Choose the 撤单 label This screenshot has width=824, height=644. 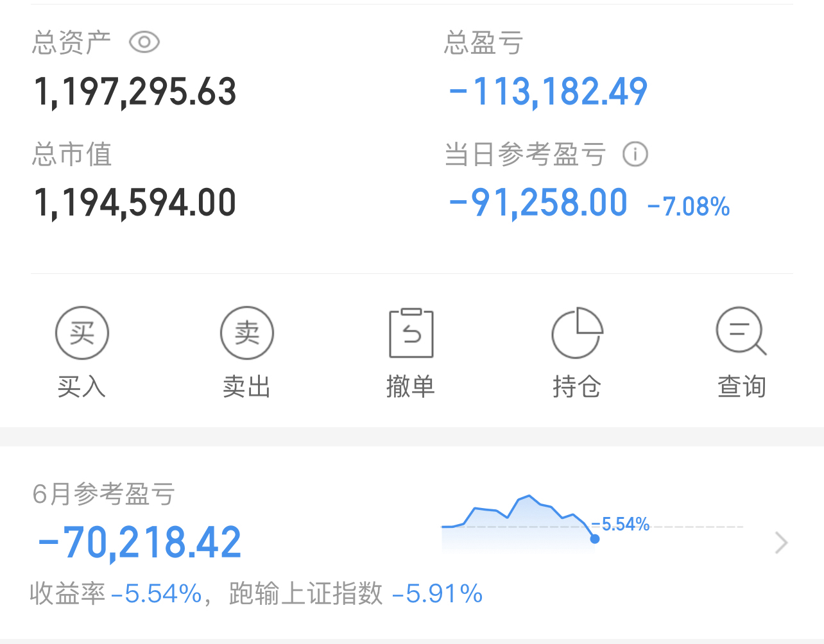411,387
